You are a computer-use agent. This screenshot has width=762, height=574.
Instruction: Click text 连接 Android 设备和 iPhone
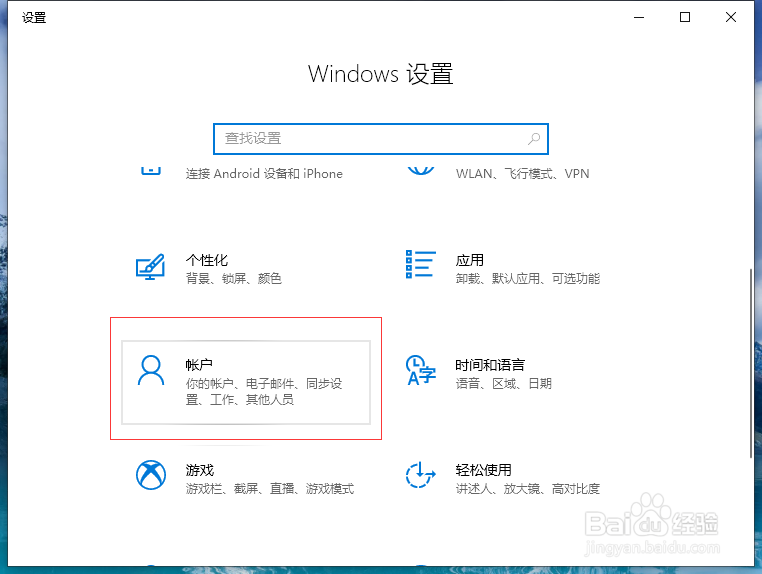264,174
